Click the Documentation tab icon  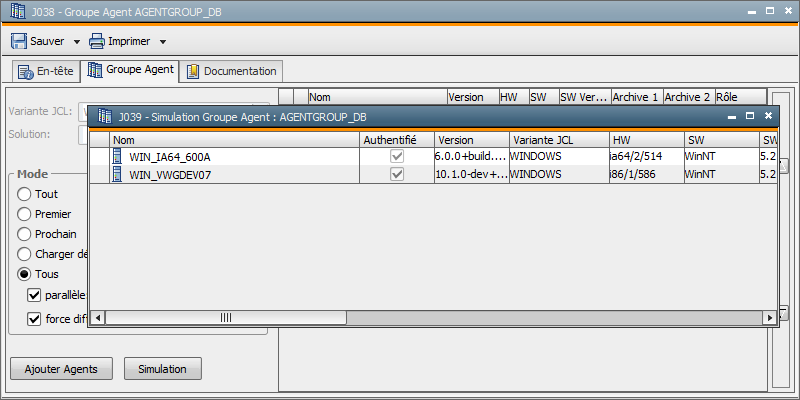(193, 71)
